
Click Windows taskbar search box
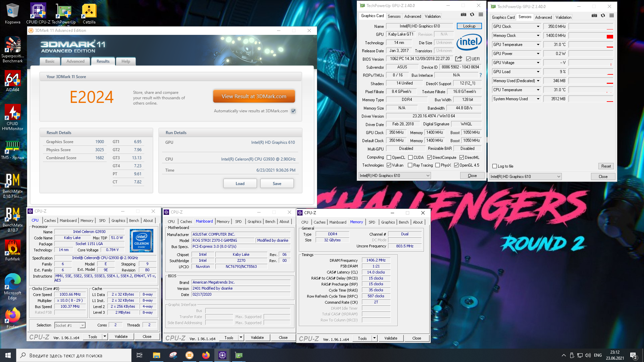pyautogui.click(x=74, y=355)
